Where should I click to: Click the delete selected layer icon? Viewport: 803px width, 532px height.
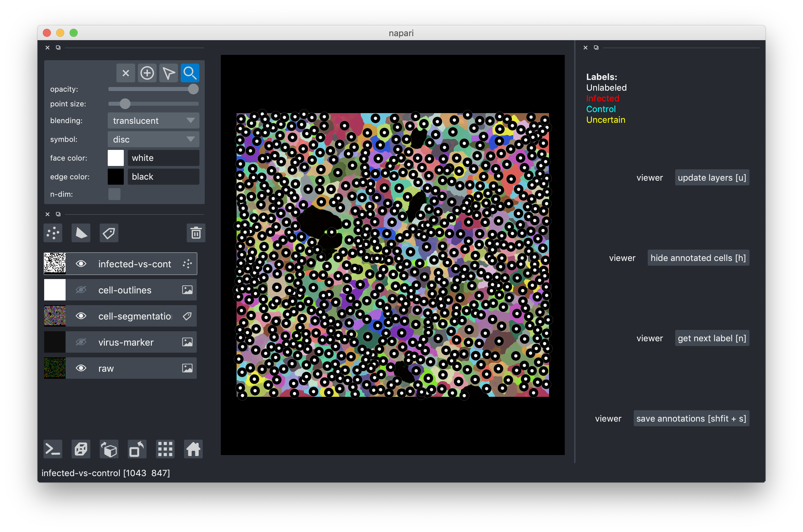point(196,233)
